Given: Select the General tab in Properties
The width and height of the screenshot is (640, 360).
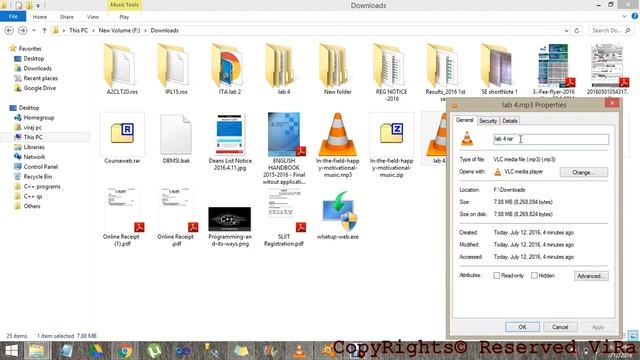Looking at the screenshot, I should [464, 120].
